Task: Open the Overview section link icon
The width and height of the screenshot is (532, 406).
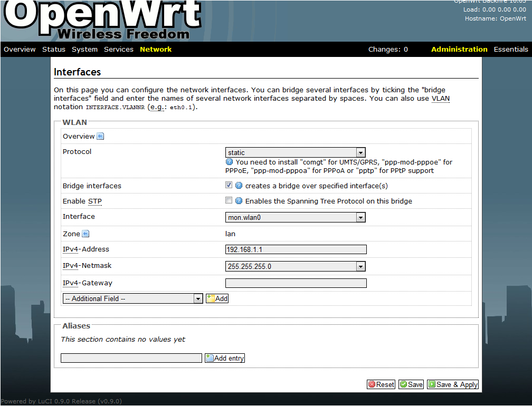Action: pyautogui.click(x=100, y=136)
